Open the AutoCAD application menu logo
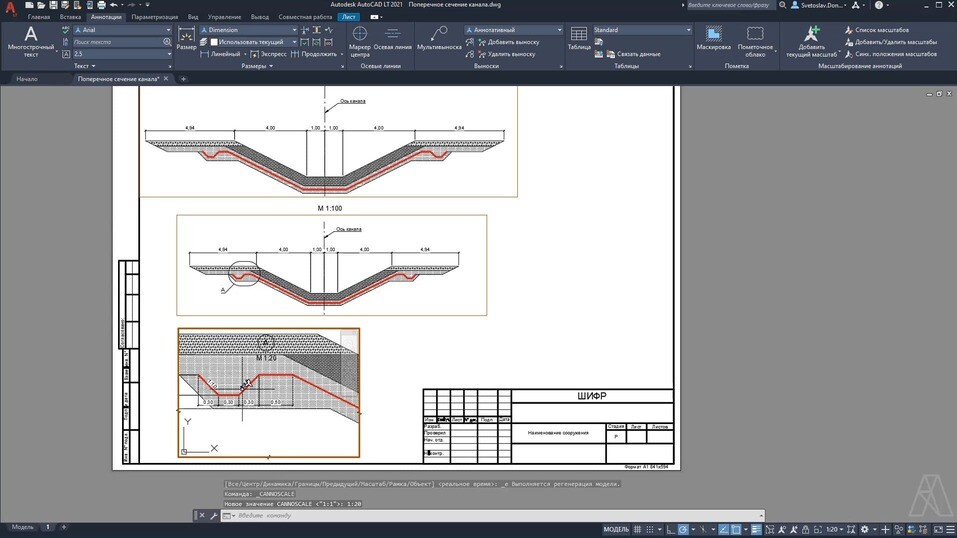 point(10,9)
